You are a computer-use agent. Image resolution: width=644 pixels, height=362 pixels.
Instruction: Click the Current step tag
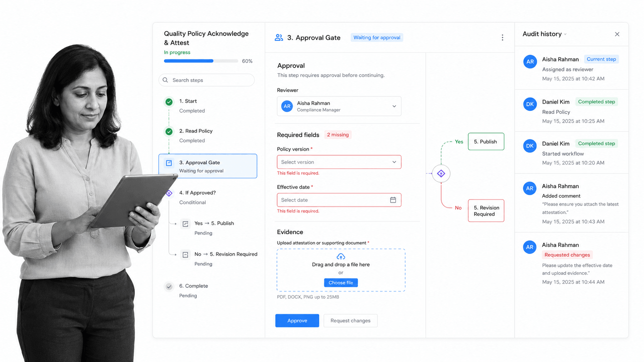click(601, 59)
